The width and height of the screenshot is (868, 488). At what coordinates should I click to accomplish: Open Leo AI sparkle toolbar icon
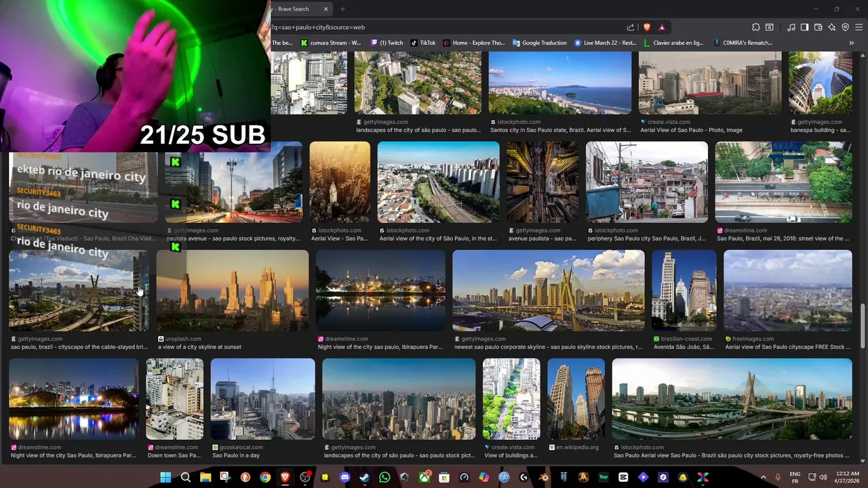(831, 27)
